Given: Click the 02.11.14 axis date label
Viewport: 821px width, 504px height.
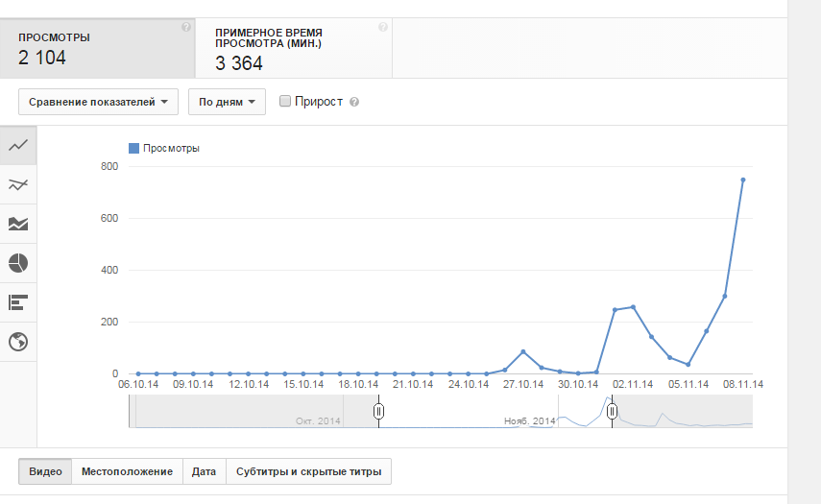Looking at the screenshot, I should [633, 385].
